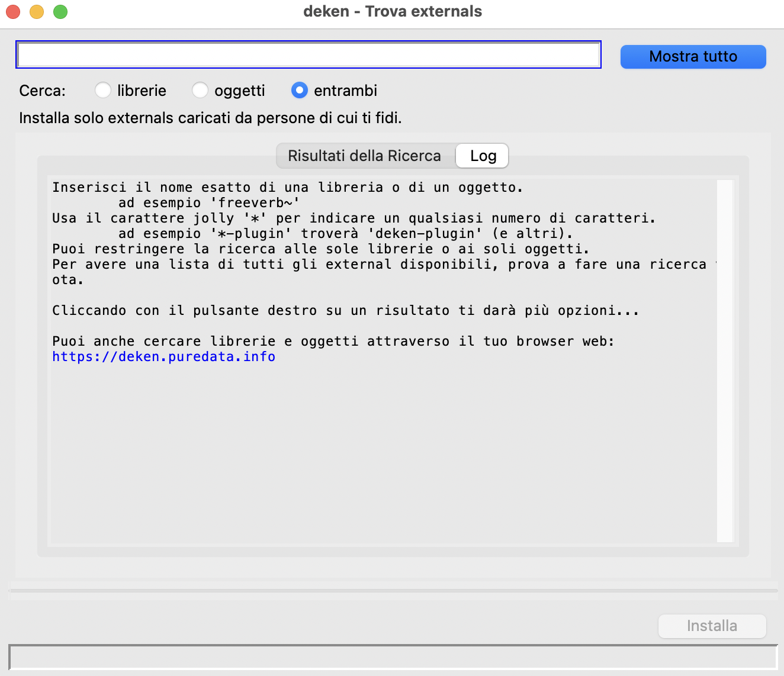Click the search text input field

pos(309,55)
